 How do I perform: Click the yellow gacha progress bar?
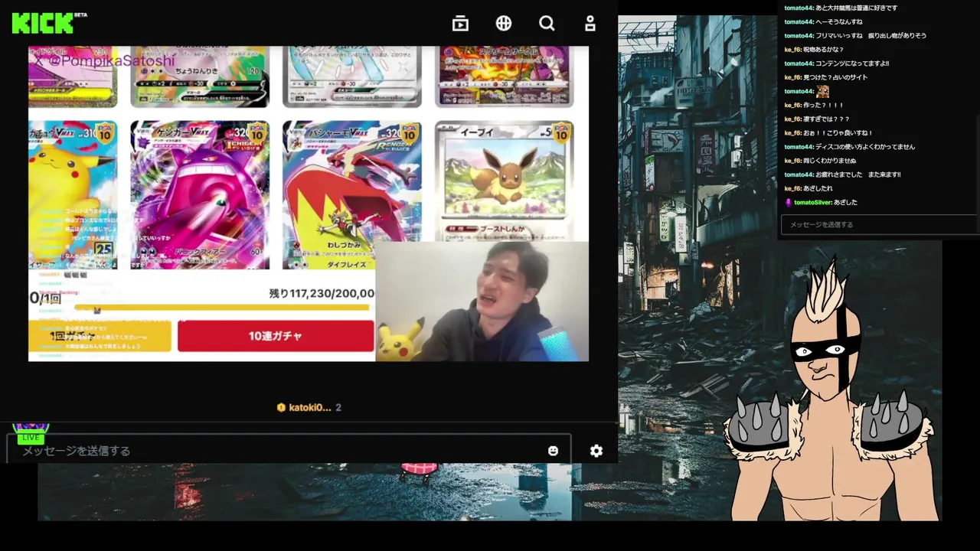point(221,307)
